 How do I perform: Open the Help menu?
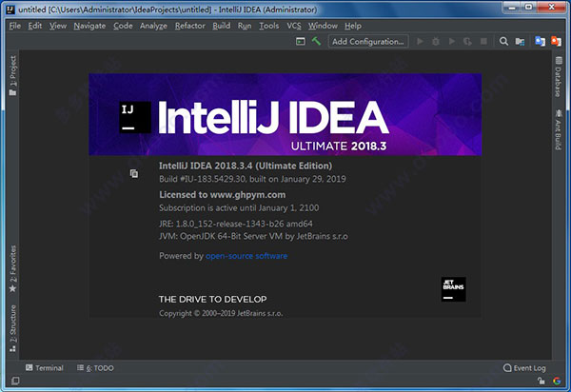coord(353,26)
